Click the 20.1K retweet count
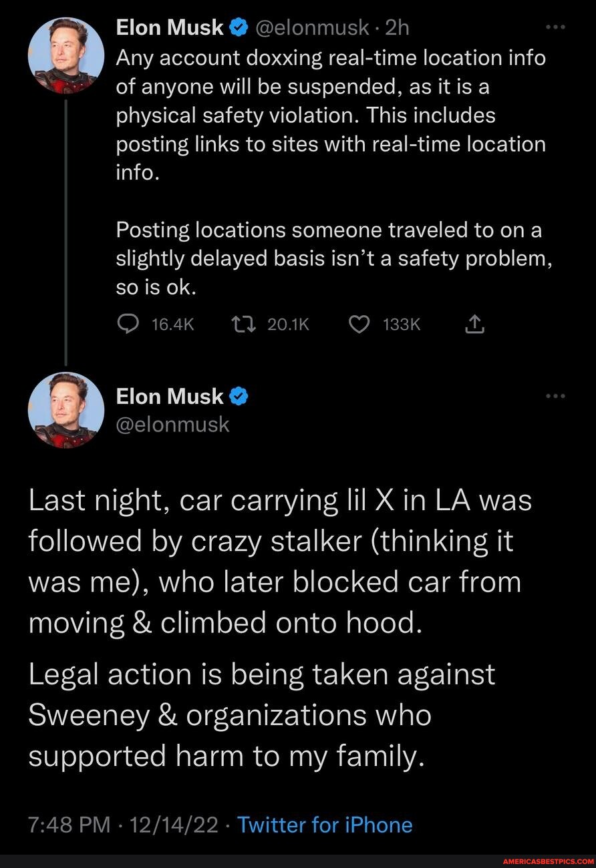 (x=288, y=324)
